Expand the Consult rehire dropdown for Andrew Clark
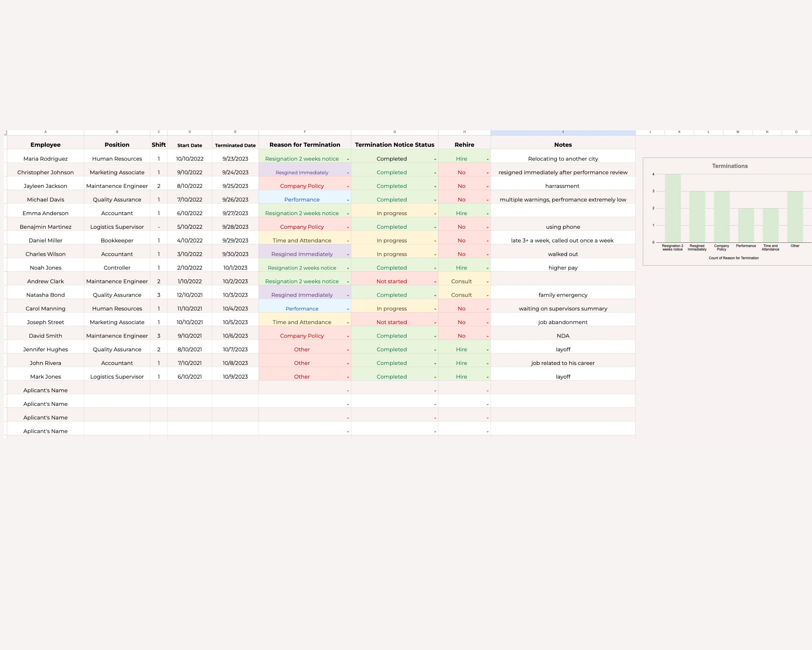 [487, 281]
